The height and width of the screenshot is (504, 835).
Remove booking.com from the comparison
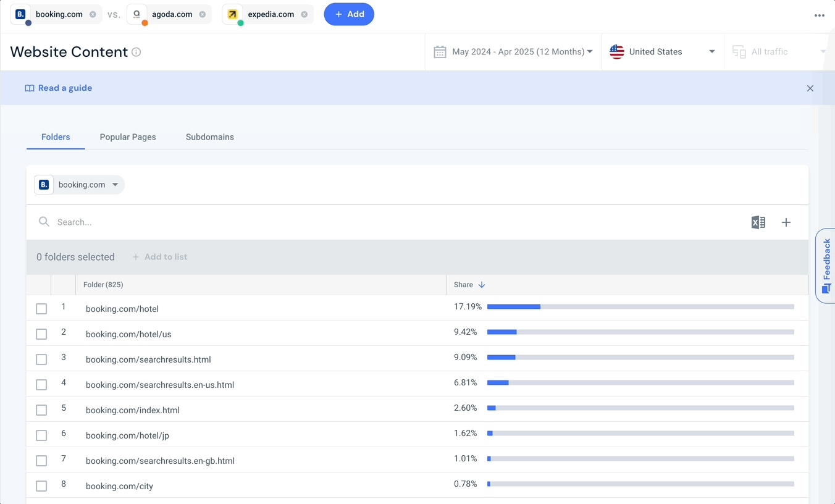click(x=93, y=14)
